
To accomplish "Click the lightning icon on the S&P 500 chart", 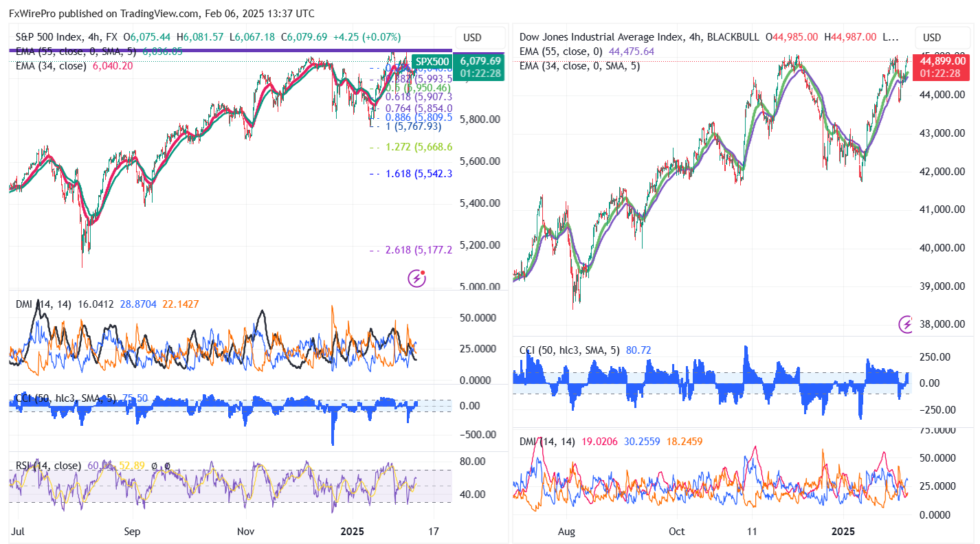I will pos(416,277).
